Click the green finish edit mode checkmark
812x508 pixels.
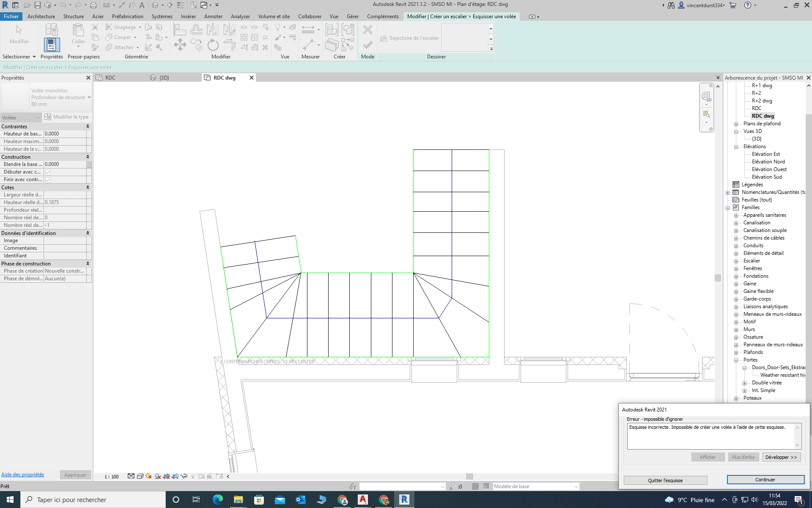click(368, 45)
